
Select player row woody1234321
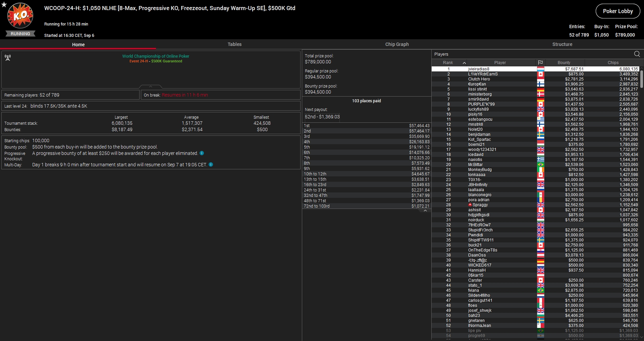[x=536, y=150]
